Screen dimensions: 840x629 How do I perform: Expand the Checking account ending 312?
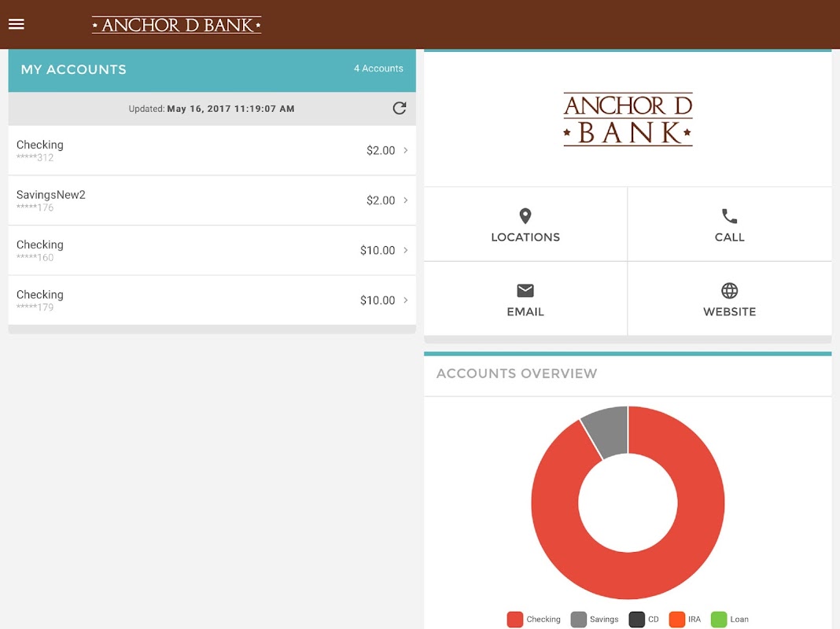coord(406,150)
